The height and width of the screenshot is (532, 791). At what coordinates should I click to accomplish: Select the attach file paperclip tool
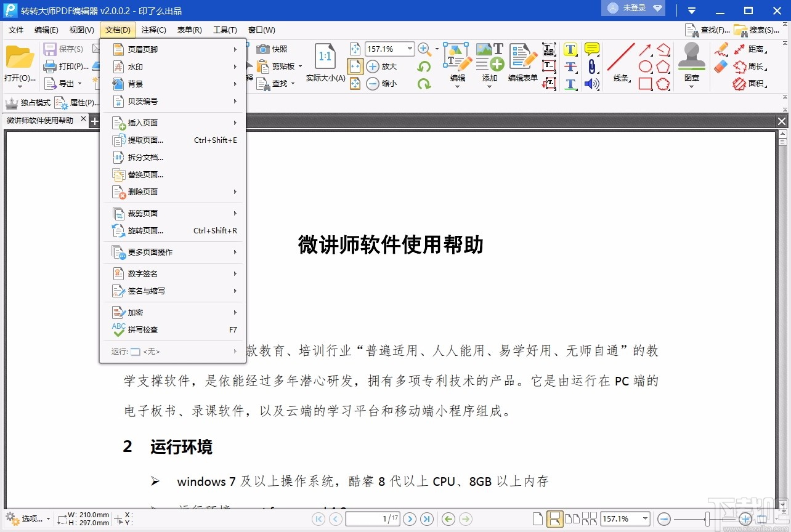[x=591, y=66]
